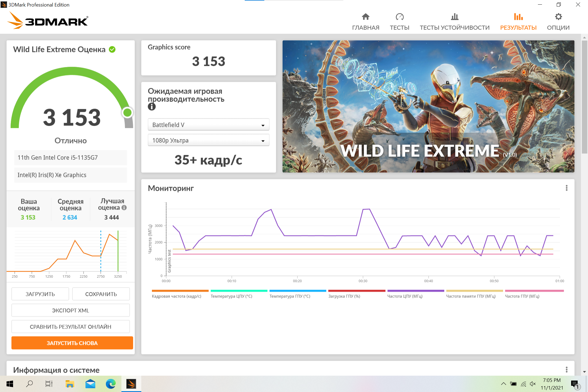Toggle CPU frequency (Частота ЦПУ) legend series
This screenshot has height=392, width=588.
point(405,296)
